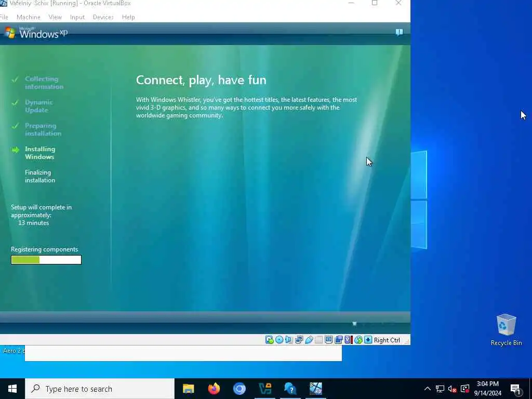This screenshot has height=399, width=532.
Task: Open the Windows notification center icon
Action: 515,389
